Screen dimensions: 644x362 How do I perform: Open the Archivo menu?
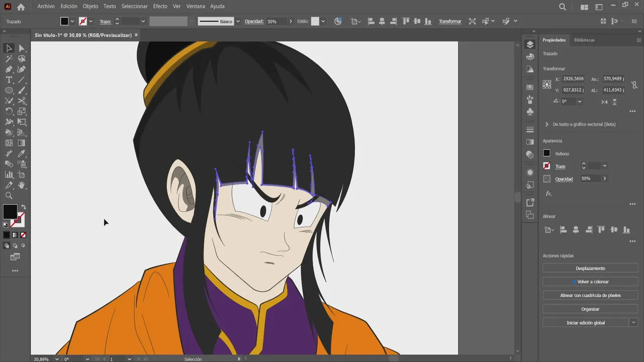point(46,7)
